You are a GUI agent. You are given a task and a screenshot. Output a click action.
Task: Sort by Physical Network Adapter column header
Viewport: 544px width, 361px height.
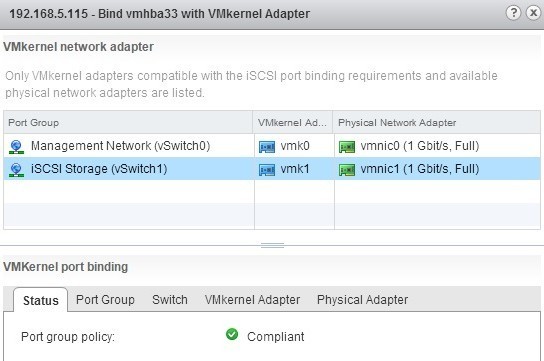(x=436, y=122)
